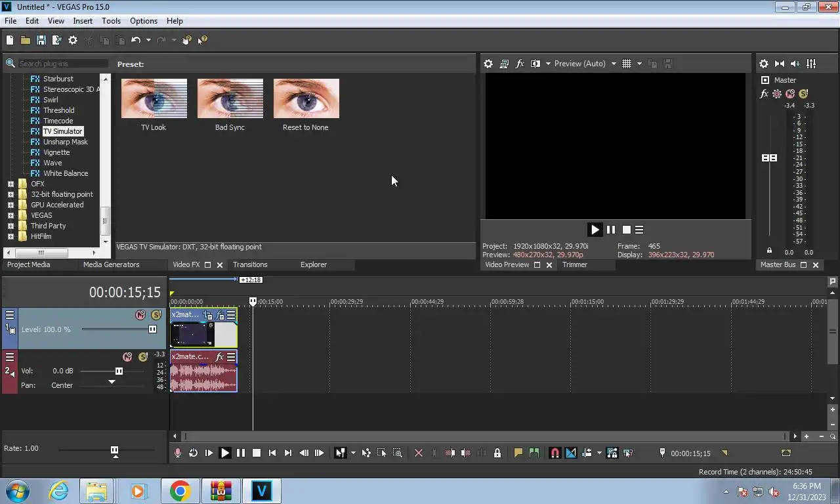
Task: Switch to Transitions tab
Action: click(250, 264)
